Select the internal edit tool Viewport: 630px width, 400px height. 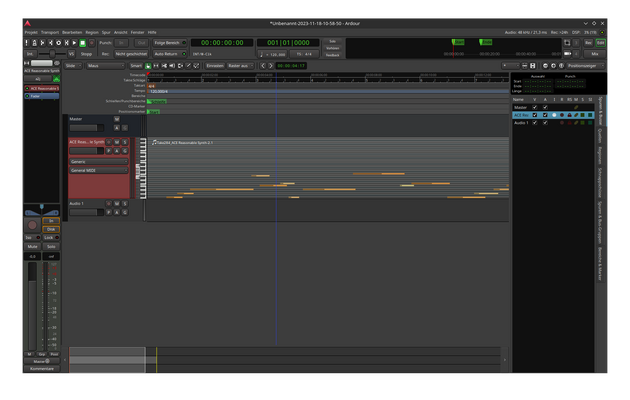(x=196, y=65)
